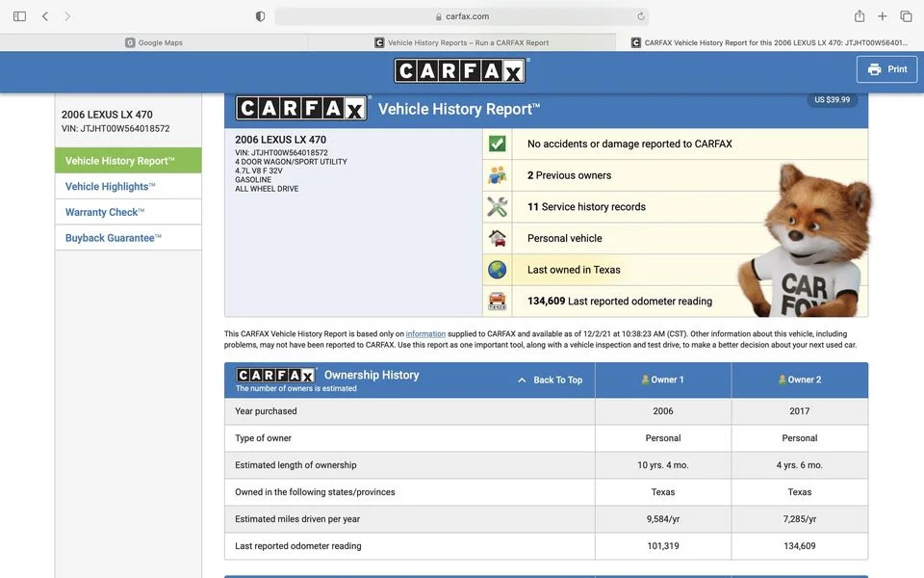Select '7,285/yr' miles per year value
This screenshot has height=578, width=924.
coord(800,519)
